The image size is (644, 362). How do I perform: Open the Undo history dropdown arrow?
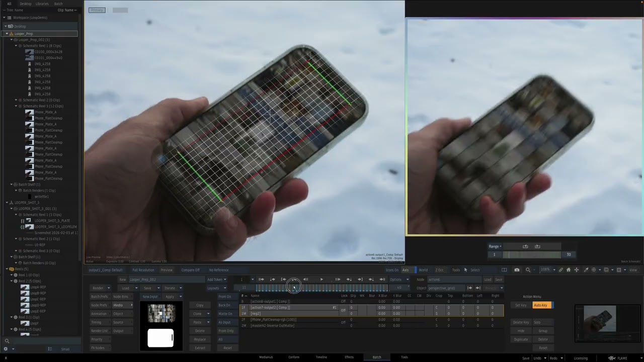pos(545,358)
